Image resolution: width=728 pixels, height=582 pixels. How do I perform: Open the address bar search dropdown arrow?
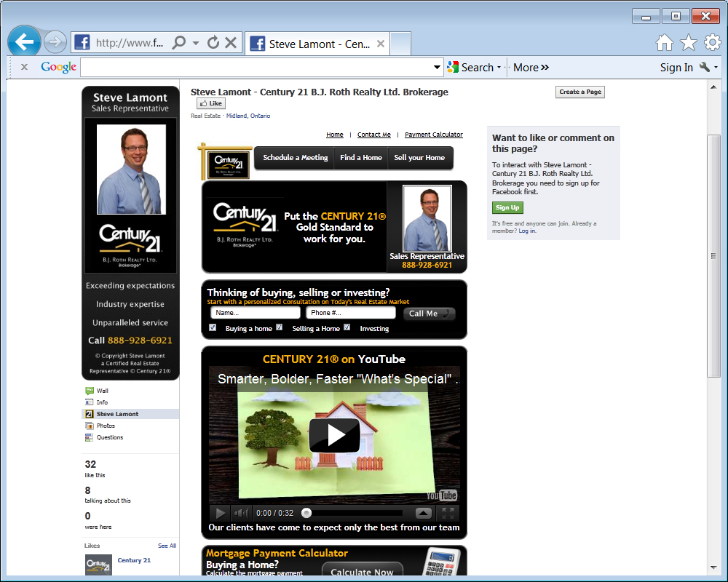pos(196,43)
